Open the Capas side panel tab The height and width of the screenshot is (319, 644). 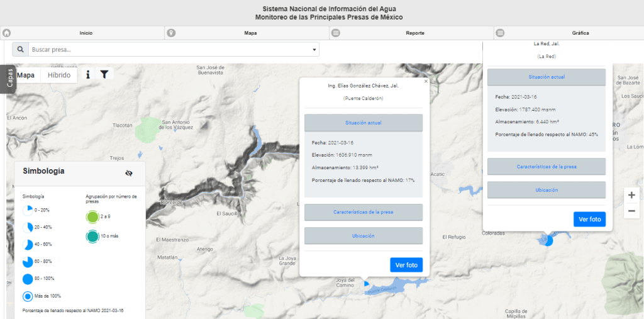tap(9, 78)
